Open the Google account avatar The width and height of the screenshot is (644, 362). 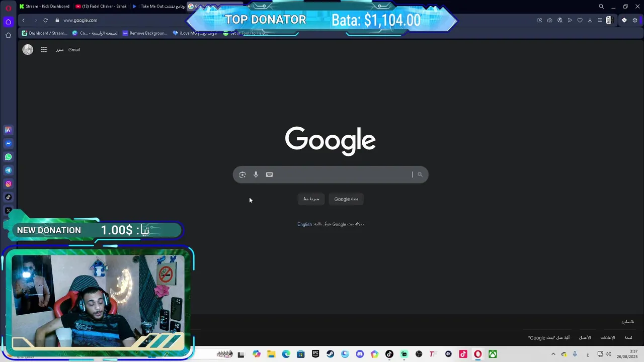tap(28, 50)
